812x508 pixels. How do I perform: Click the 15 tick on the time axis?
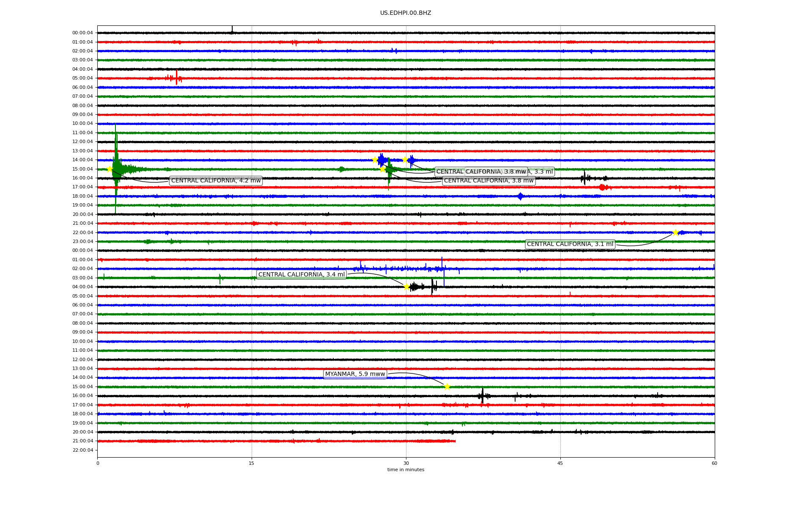[252, 463]
